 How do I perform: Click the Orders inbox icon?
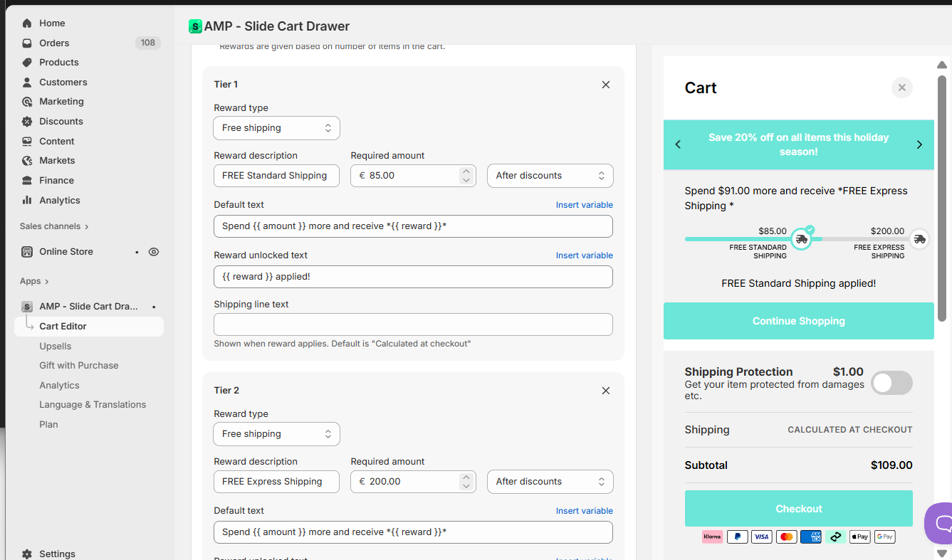click(27, 43)
